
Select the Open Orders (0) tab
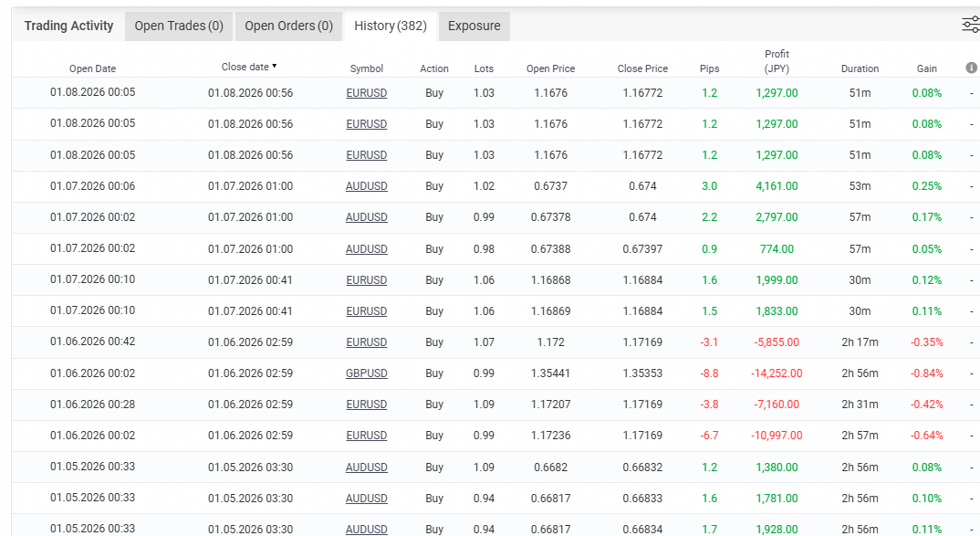(288, 26)
